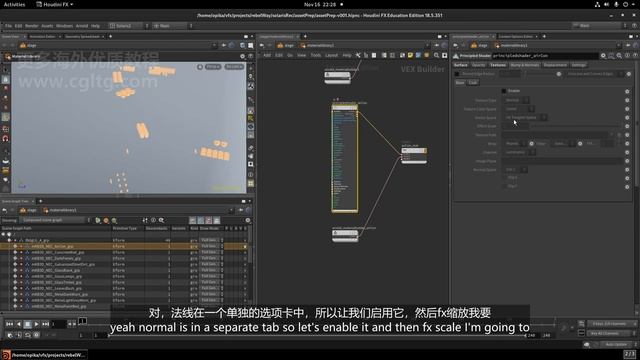Click the stage path button in the viewport pane
Image resolution: width=640 pixels, height=360 pixels.
pos(28,45)
